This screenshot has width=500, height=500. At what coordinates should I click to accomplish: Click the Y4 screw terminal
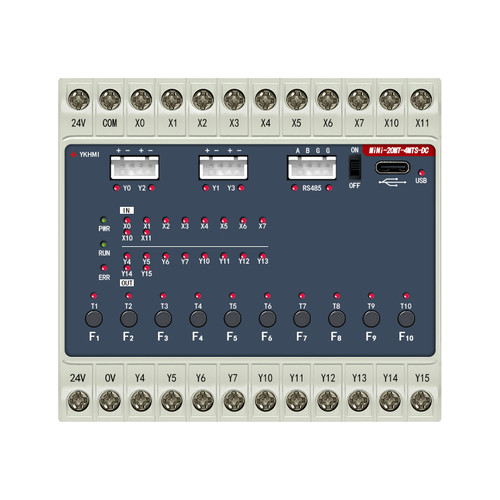tap(141, 401)
